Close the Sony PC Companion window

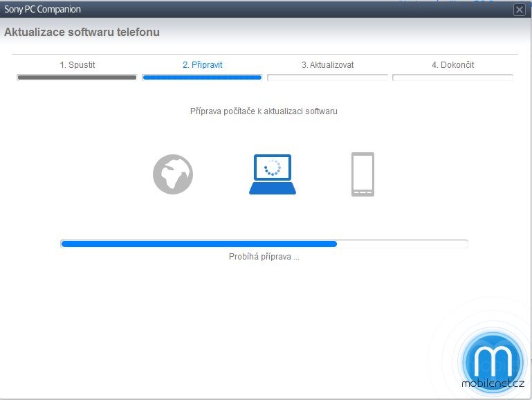519,10
